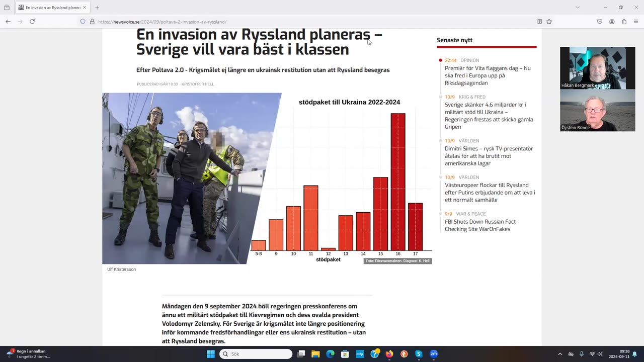The image size is (644, 362).
Task: Click the KRIG & FRED category label
Action: [x=472, y=97]
